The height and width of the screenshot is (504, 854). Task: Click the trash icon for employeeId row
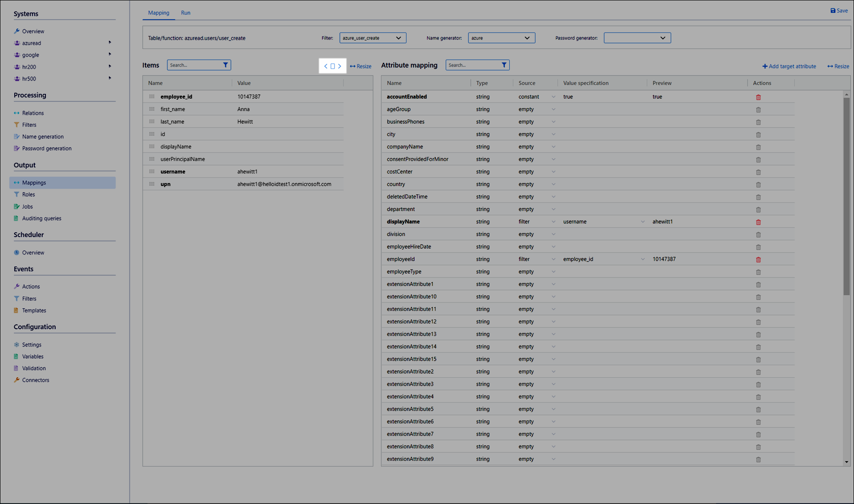pyautogui.click(x=758, y=259)
